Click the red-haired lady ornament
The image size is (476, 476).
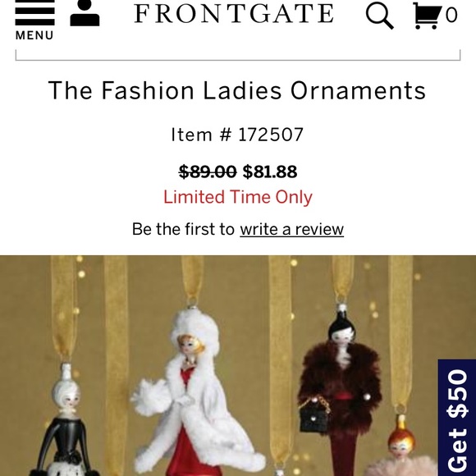[404, 446]
